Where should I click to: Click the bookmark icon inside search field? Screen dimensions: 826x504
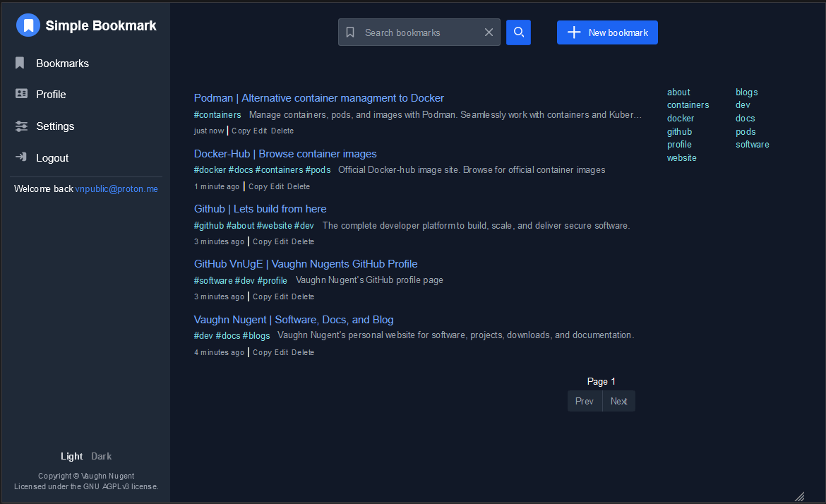click(x=350, y=32)
